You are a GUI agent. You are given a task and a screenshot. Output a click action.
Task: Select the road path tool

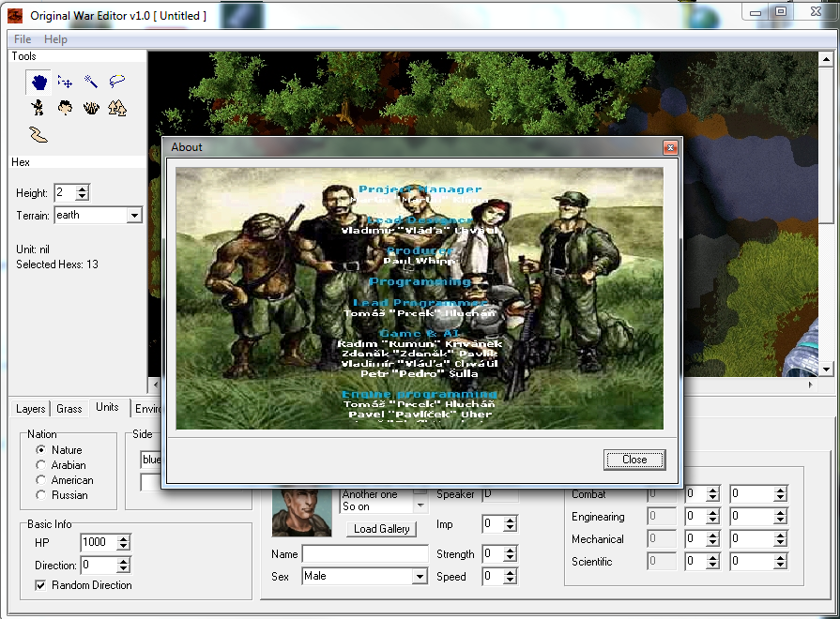pos(38,134)
